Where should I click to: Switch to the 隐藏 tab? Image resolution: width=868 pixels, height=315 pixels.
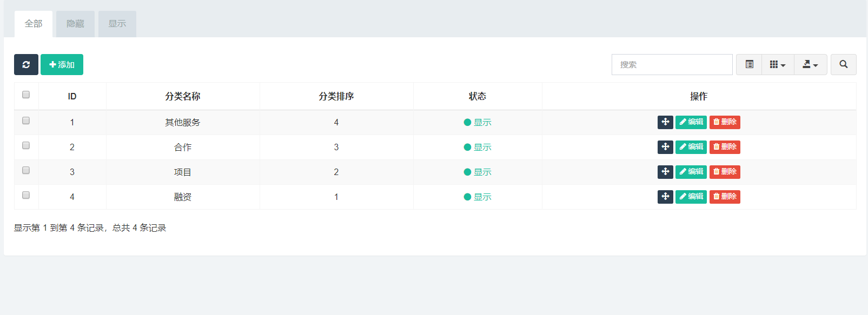coord(75,24)
